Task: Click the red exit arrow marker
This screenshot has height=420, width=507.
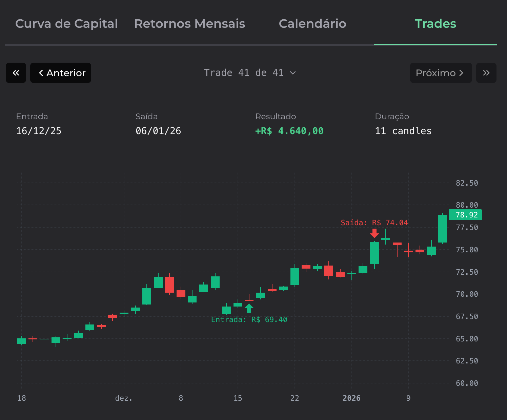Action: (x=374, y=233)
